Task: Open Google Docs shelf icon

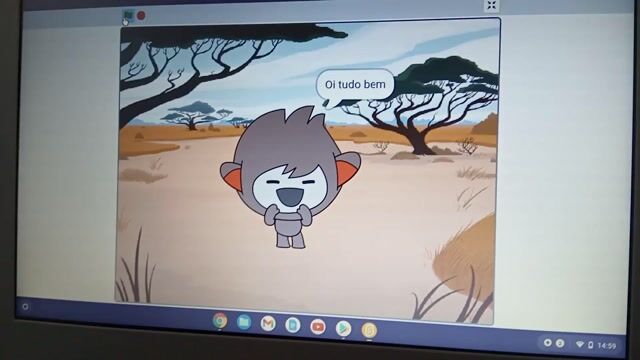Action: 293,325
